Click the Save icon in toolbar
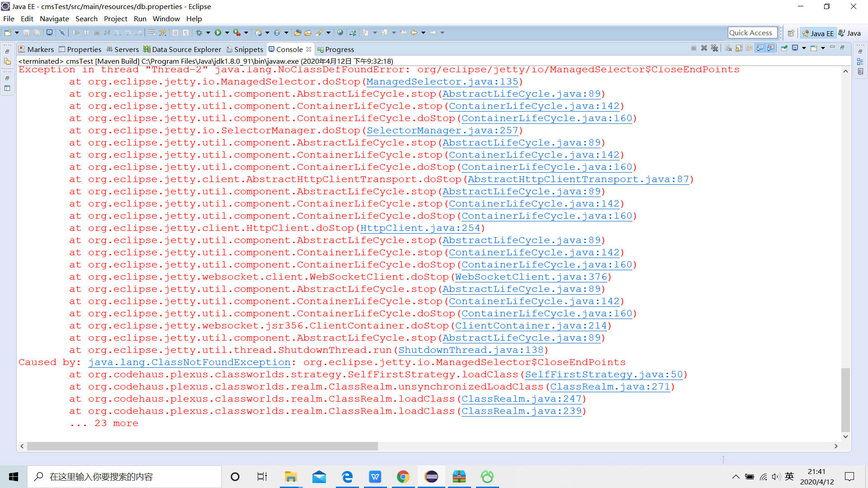The height and width of the screenshot is (488, 868). pos(26,33)
